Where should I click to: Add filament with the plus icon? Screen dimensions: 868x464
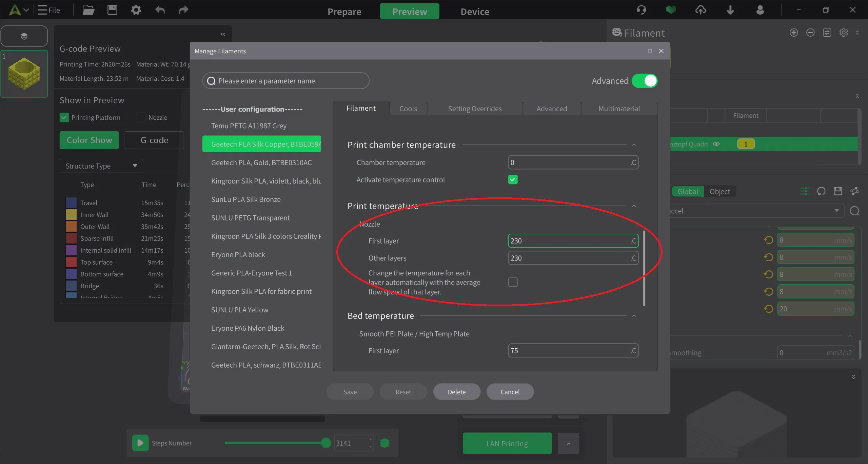pyautogui.click(x=793, y=33)
